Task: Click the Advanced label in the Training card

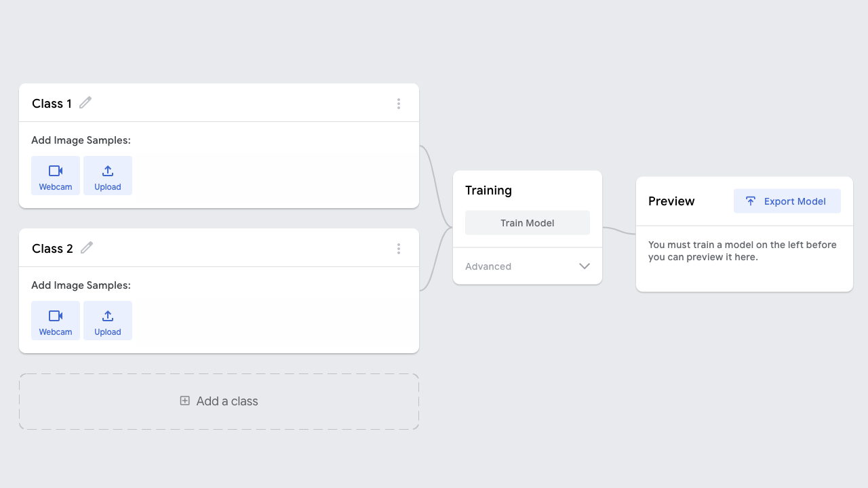Action: [x=488, y=266]
